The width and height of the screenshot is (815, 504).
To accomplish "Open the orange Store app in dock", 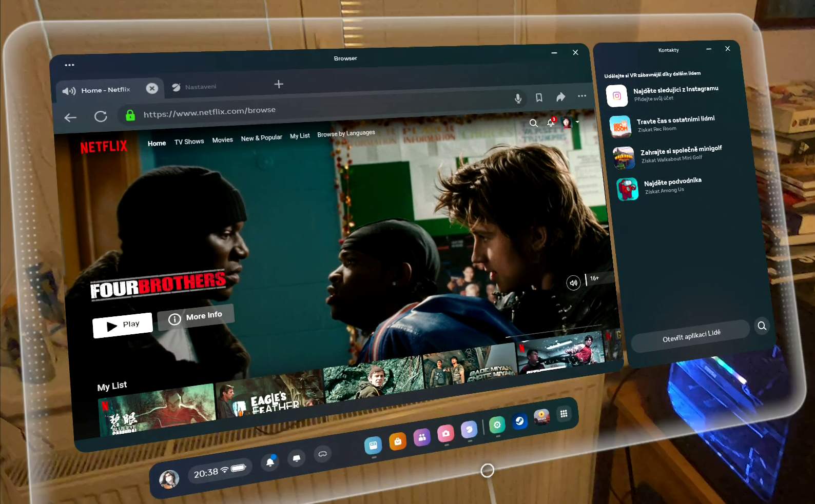I will click(397, 441).
